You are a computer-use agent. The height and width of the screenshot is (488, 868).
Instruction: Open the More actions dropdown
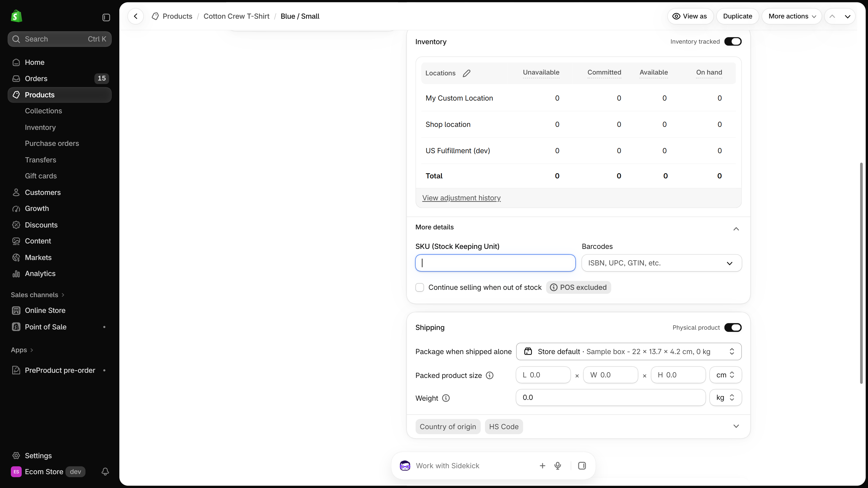pos(792,16)
